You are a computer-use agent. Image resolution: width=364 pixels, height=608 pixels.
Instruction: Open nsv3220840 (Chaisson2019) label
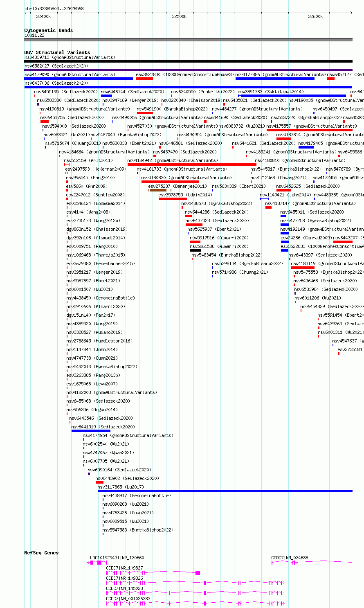[x=191, y=100]
